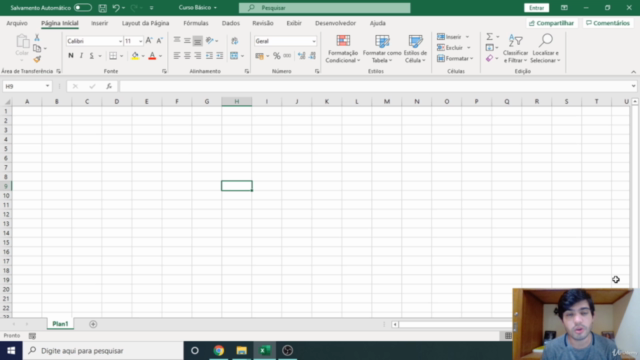
Task: Click the formula bar input
Action: click(x=375, y=86)
